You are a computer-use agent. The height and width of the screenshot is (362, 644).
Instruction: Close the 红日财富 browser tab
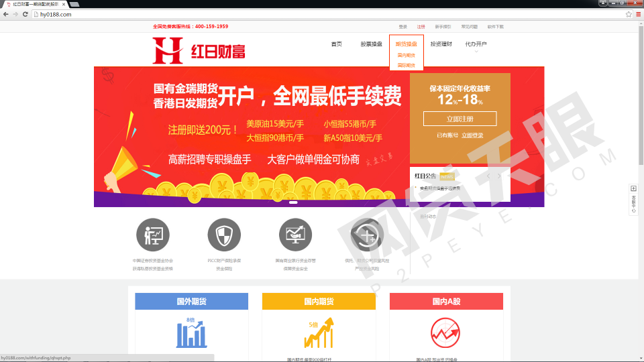pyautogui.click(x=64, y=4)
